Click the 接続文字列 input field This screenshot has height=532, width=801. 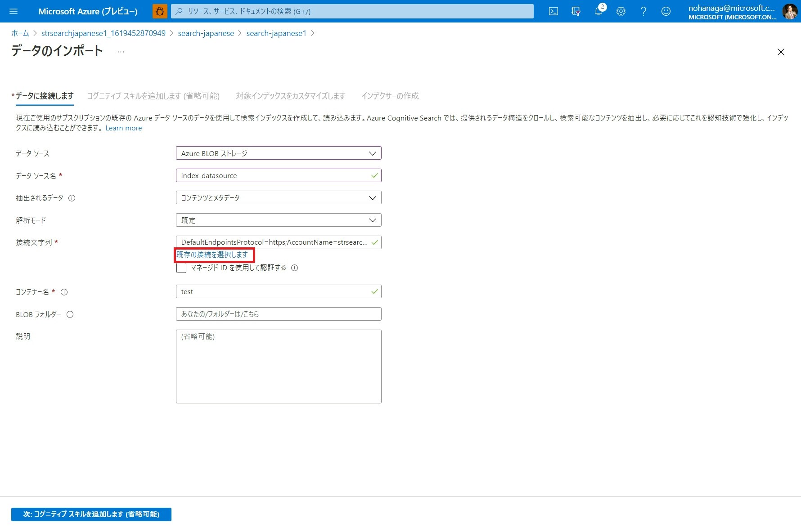279,242
